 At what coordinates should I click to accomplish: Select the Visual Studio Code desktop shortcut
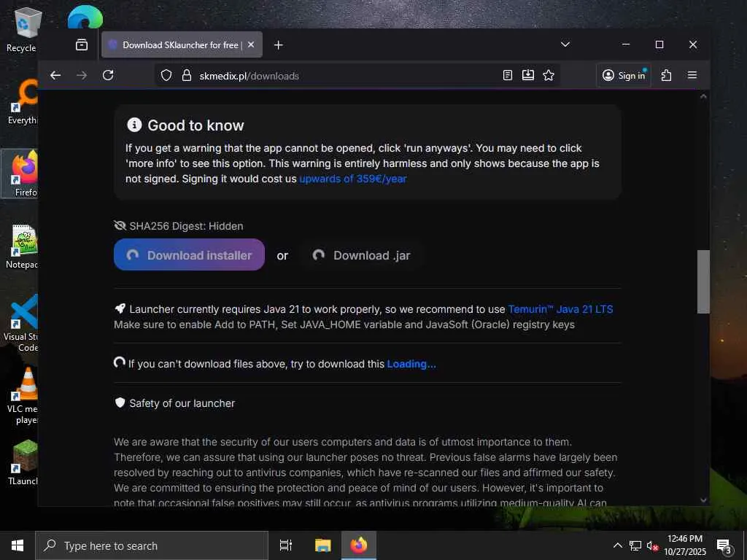(21, 323)
